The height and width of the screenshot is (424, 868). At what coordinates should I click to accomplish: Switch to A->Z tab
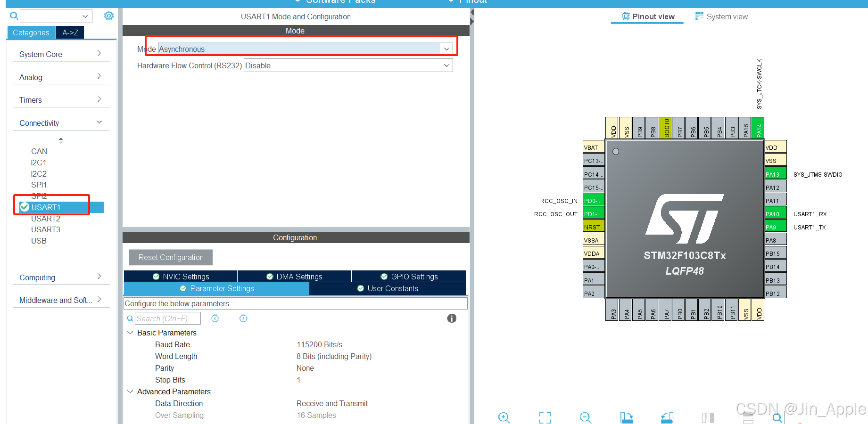coord(70,33)
